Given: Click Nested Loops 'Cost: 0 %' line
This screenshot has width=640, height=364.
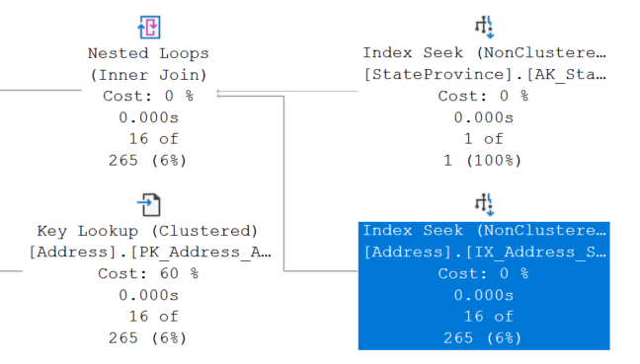Looking at the screenshot, I should click(x=148, y=97).
